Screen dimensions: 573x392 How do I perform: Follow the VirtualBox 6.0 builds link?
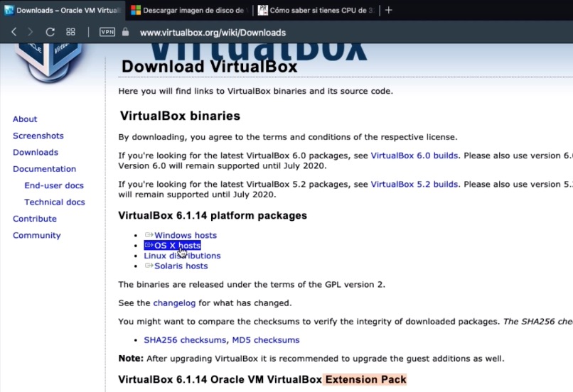[414, 156]
